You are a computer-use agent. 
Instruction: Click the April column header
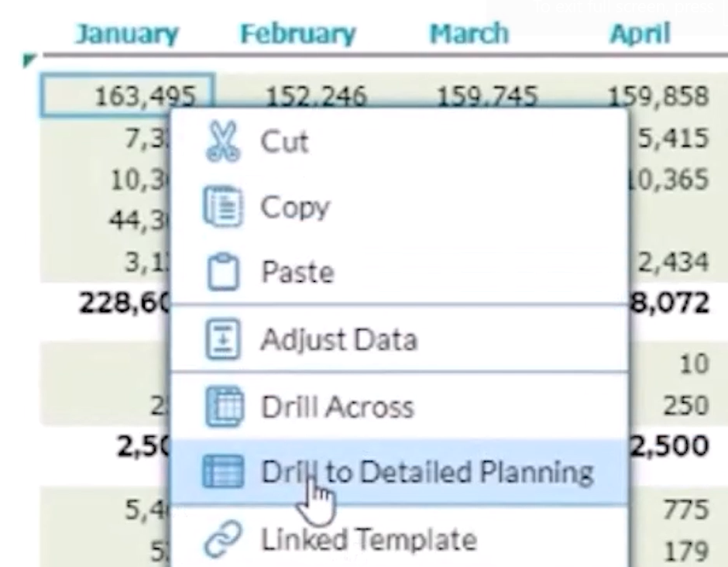[x=640, y=33]
